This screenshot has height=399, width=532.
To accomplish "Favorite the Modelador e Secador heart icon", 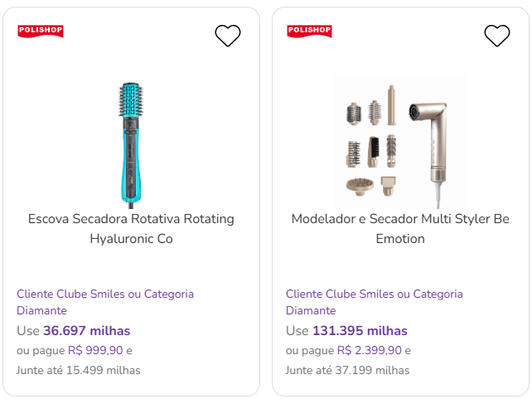I will point(497,36).
